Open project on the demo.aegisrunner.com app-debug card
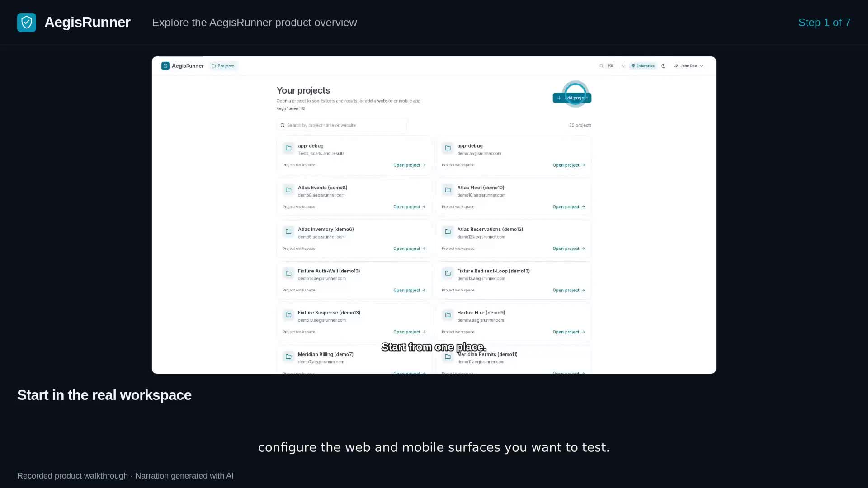The height and width of the screenshot is (488, 868). pos(569,165)
